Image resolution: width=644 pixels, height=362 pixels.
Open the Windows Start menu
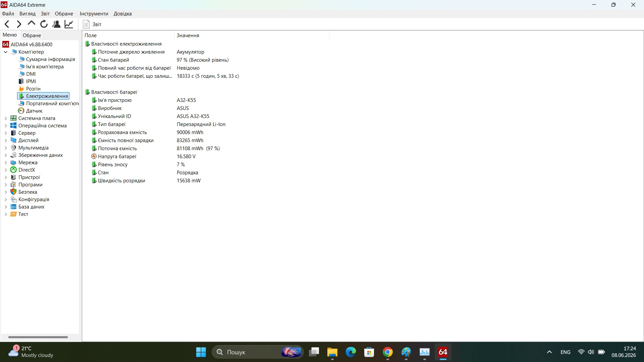tap(201, 352)
